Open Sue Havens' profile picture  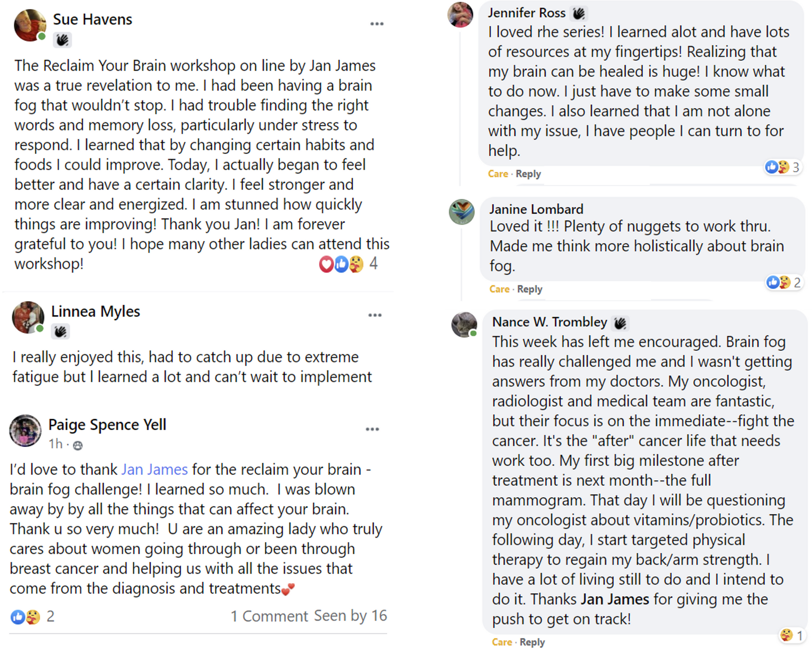pyautogui.click(x=30, y=25)
